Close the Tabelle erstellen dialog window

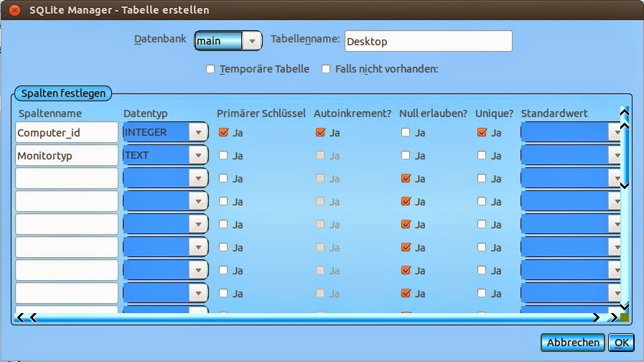(x=14, y=10)
